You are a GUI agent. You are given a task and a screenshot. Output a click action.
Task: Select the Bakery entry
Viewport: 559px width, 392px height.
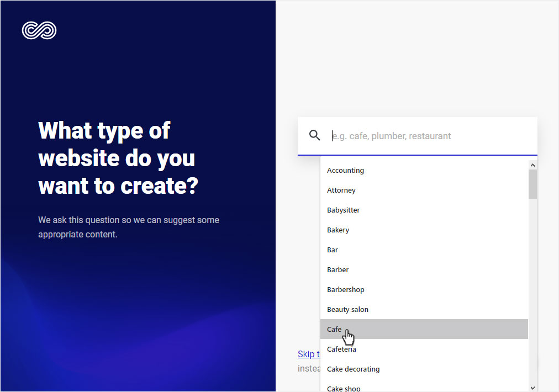pyautogui.click(x=424, y=230)
